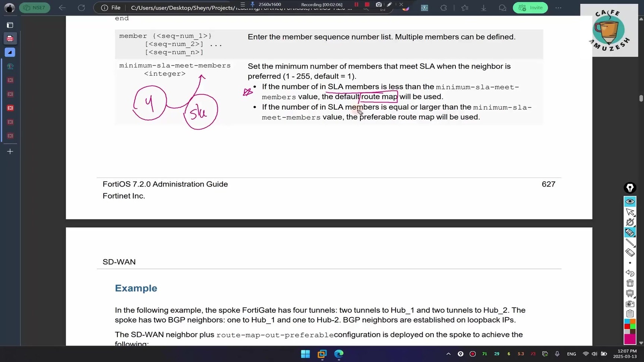Click 'minimum-sla-meet-members' parameter name in table
Viewport: 644px width, 362px height.
pyautogui.click(x=175, y=66)
